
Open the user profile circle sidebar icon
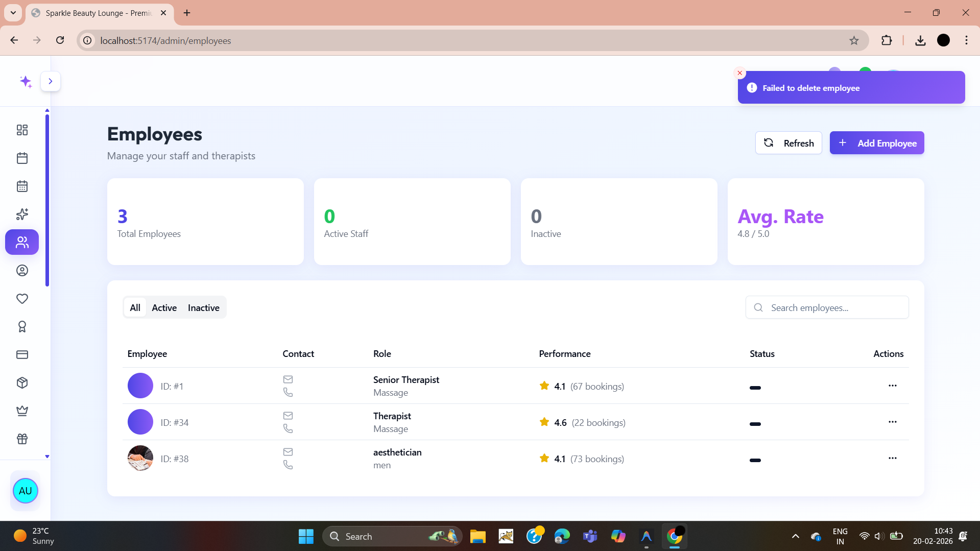click(22, 271)
